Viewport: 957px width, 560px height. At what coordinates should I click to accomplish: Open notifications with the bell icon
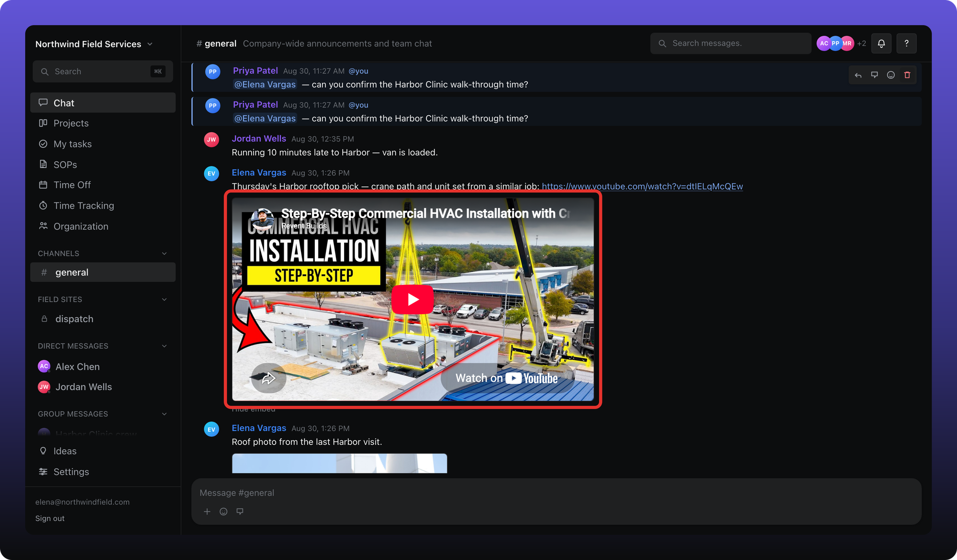click(x=881, y=44)
